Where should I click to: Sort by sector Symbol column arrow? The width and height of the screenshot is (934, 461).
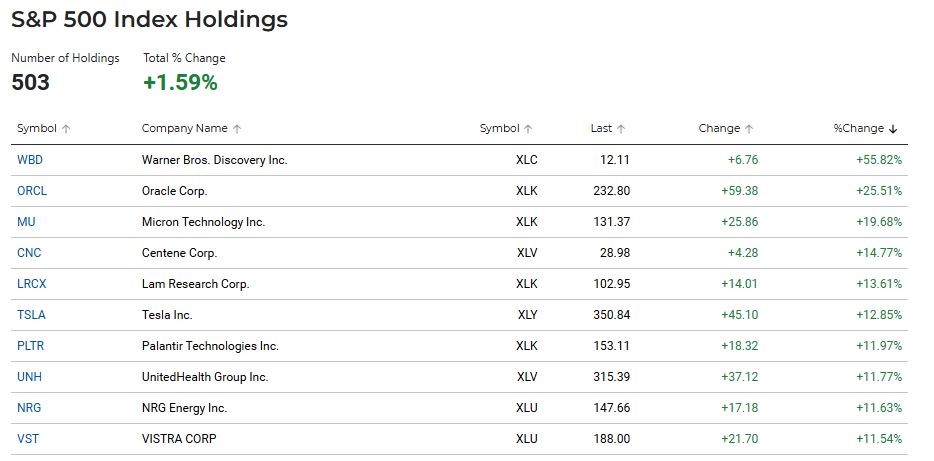(528, 129)
